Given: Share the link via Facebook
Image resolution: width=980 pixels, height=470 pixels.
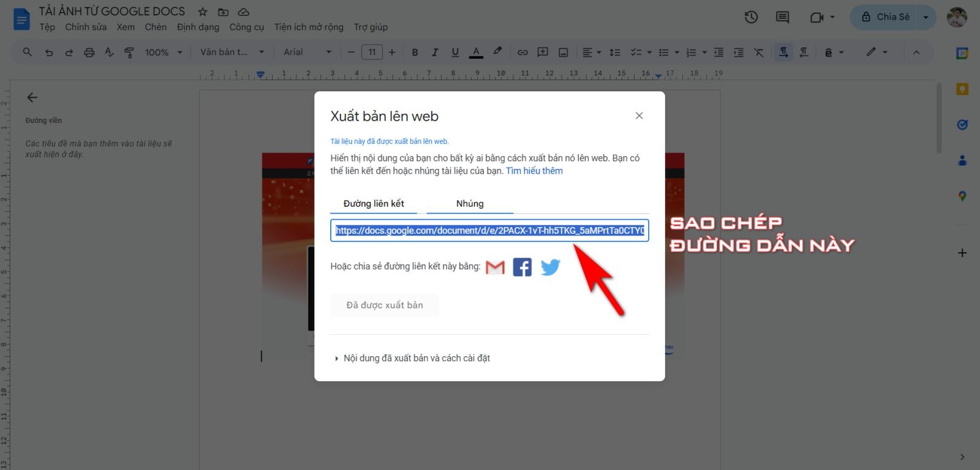Looking at the screenshot, I should 522,267.
